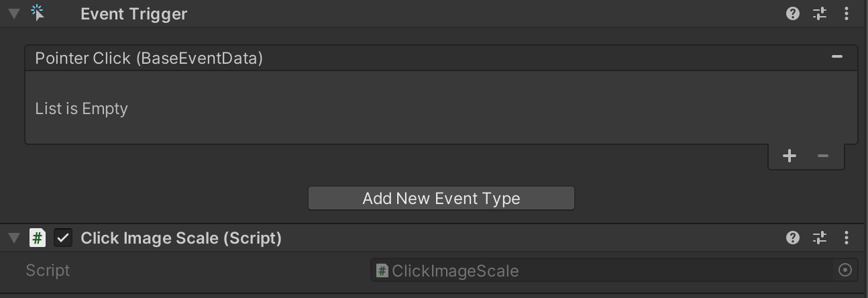This screenshot has width=868, height=298.
Task: Click the list footer minus button
Action: point(823,156)
